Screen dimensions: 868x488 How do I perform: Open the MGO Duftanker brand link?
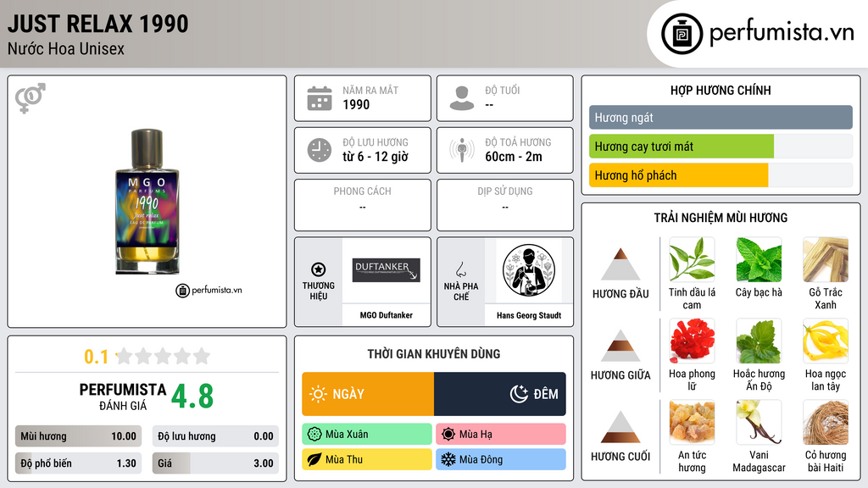pos(387,315)
